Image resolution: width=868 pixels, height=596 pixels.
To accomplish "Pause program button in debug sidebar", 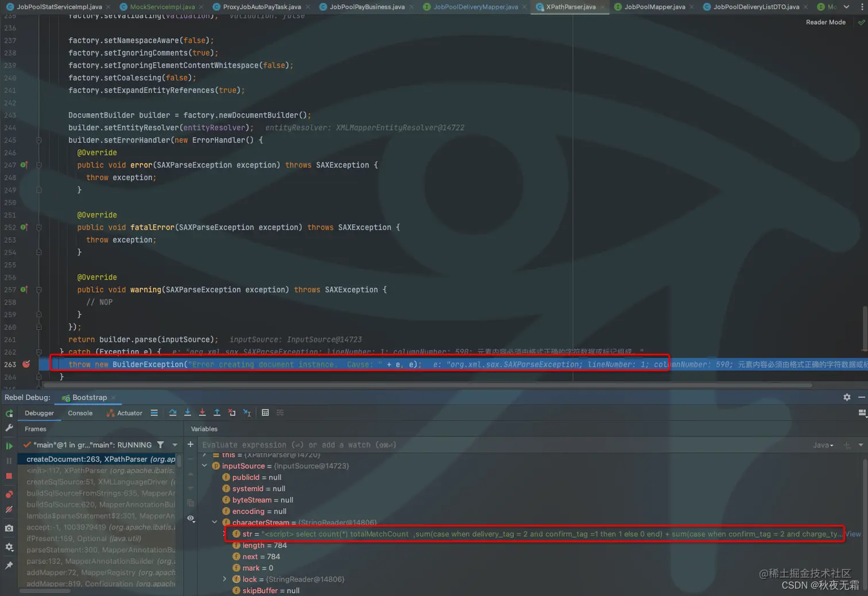I will (9, 461).
